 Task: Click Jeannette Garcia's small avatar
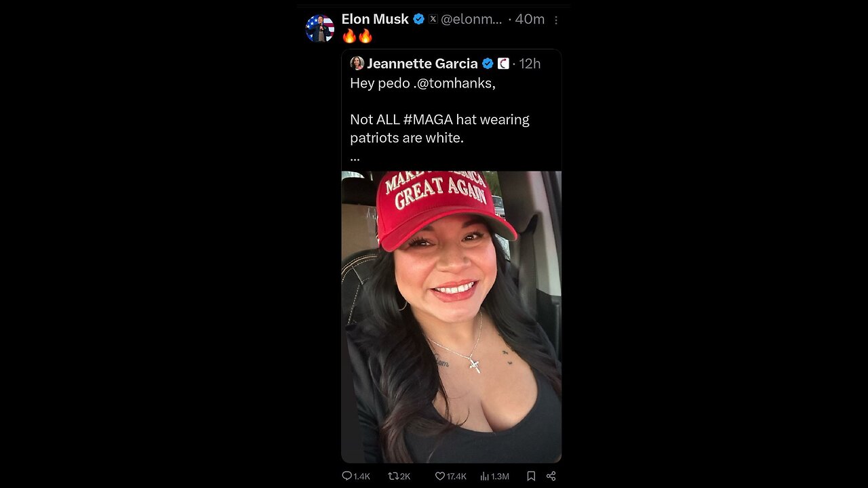[x=357, y=64]
